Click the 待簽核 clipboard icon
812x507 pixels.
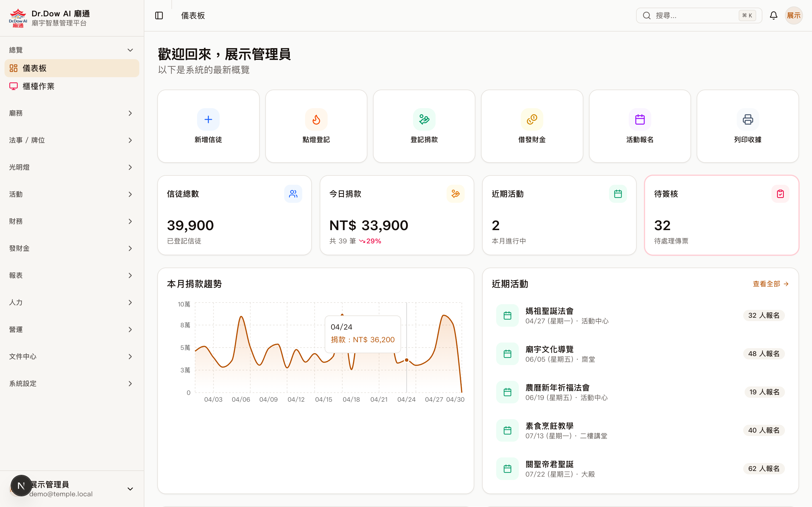point(780,194)
